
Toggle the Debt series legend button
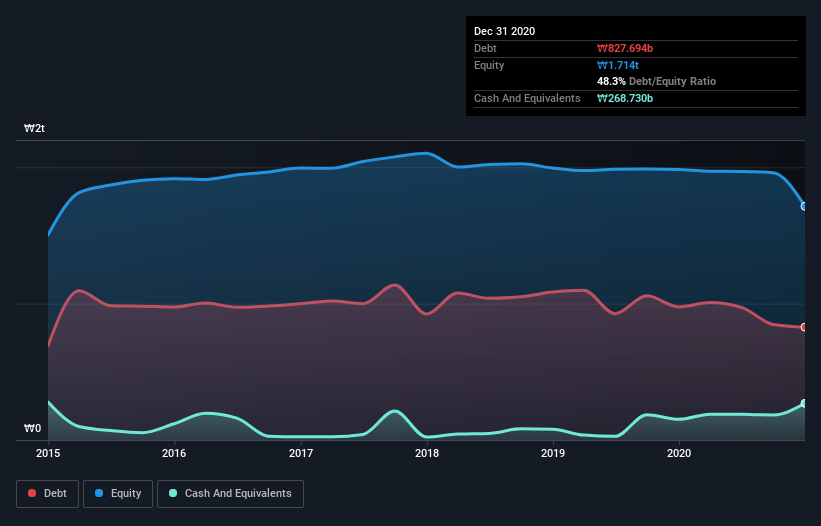coord(48,494)
